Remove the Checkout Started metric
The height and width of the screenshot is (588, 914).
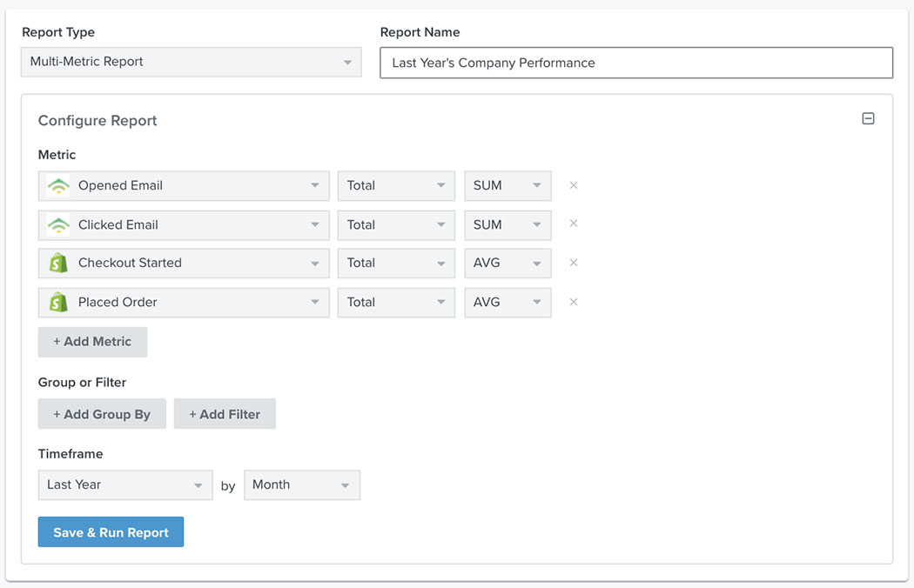point(573,263)
